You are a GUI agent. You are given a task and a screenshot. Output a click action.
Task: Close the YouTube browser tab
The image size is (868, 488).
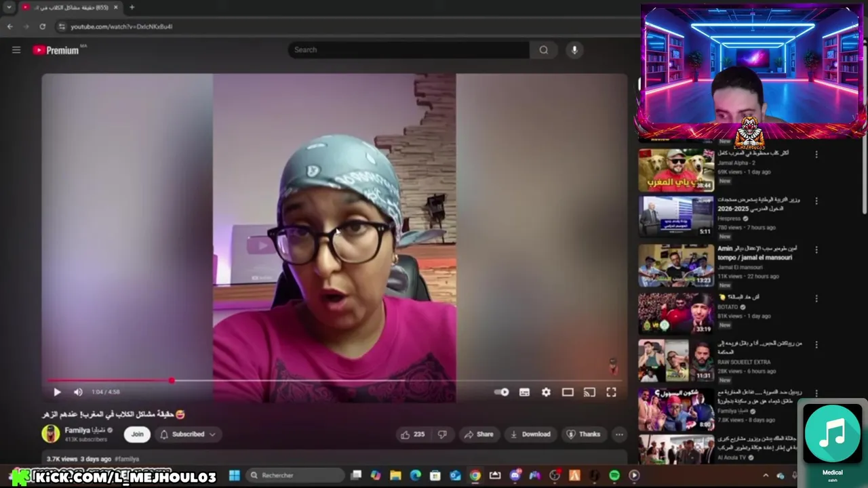coord(116,7)
